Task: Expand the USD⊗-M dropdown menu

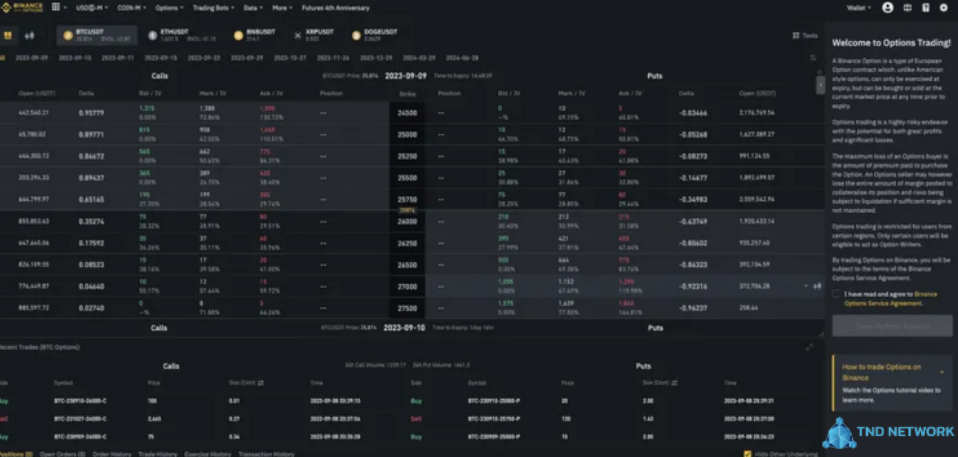Action: point(90,7)
